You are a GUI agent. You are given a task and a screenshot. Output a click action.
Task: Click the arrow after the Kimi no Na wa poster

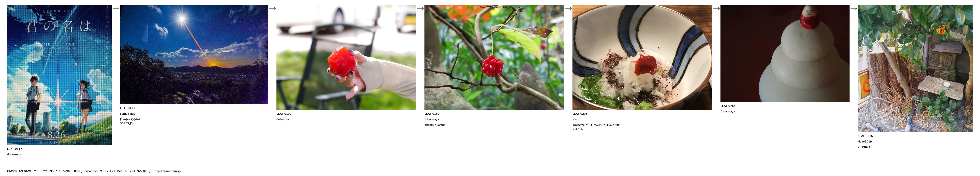116,8
